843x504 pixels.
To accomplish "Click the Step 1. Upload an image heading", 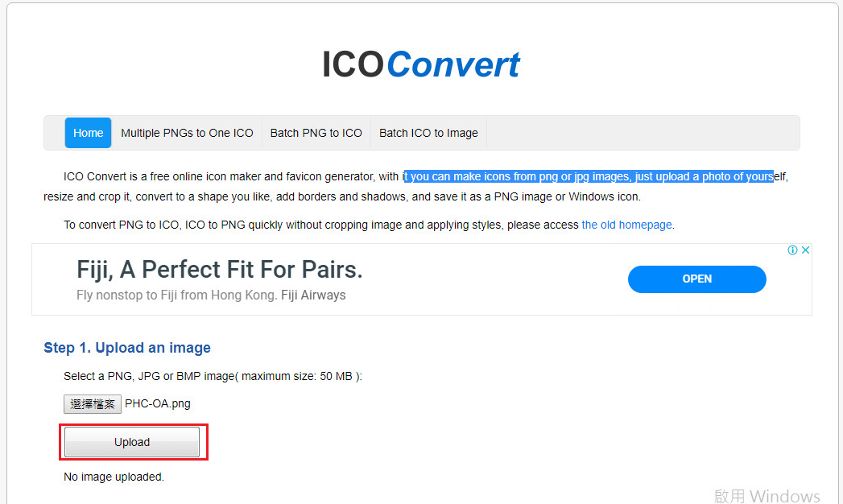I will point(127,348).
